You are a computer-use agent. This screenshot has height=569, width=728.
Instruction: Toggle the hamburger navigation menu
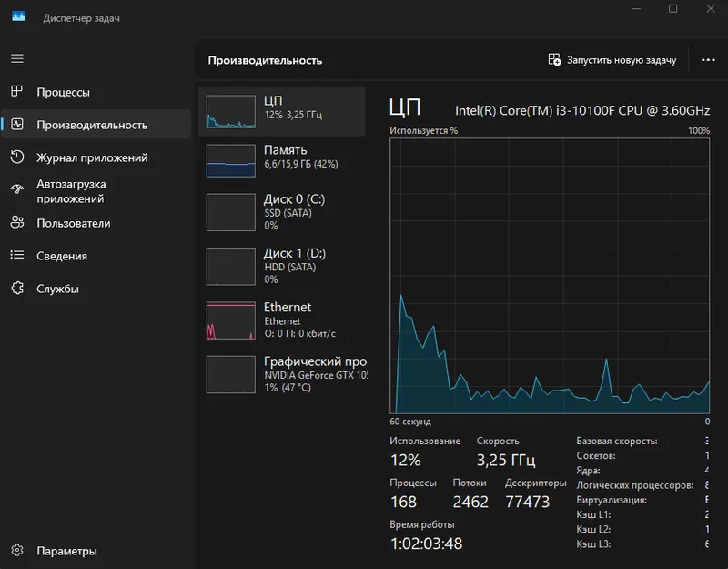pyautogui.click(x=17, y=58)
